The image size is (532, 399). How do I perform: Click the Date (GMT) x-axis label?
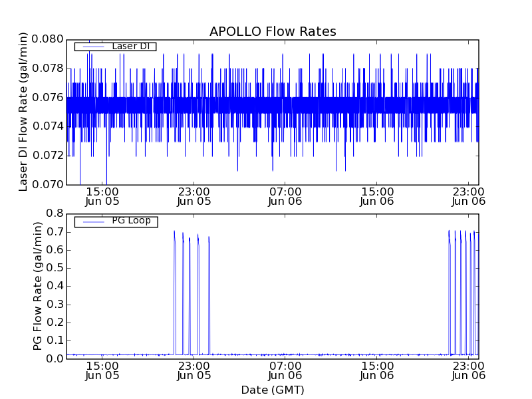(273, 390)
